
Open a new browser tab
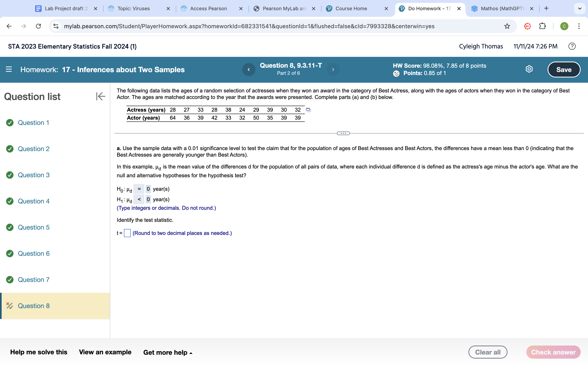(x=546, y=9)
